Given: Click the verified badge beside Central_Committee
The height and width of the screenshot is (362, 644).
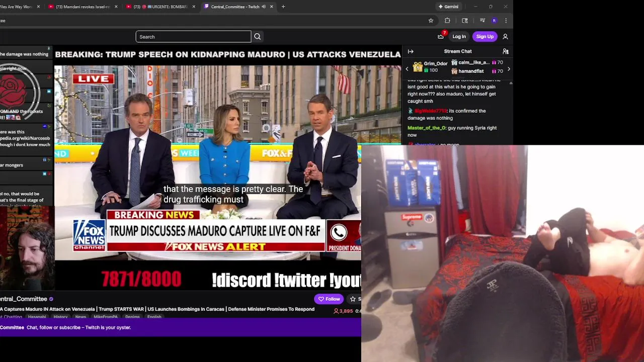Looking at the screenshot, I should [51, 299].
